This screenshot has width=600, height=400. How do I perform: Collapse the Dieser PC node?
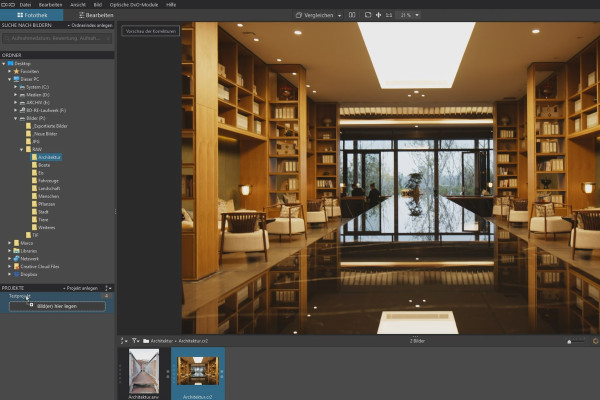point(10,79)
